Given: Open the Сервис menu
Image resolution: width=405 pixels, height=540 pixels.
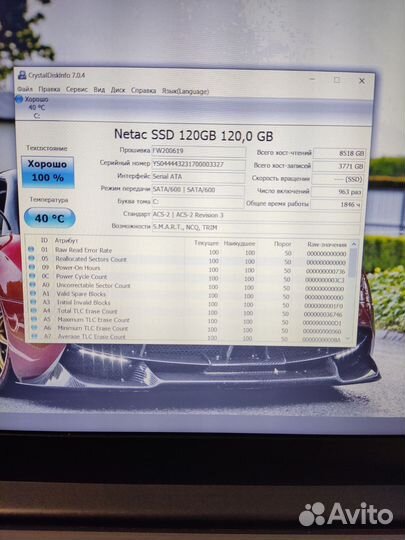Looking at the screenshot, I should click(77, 90).
